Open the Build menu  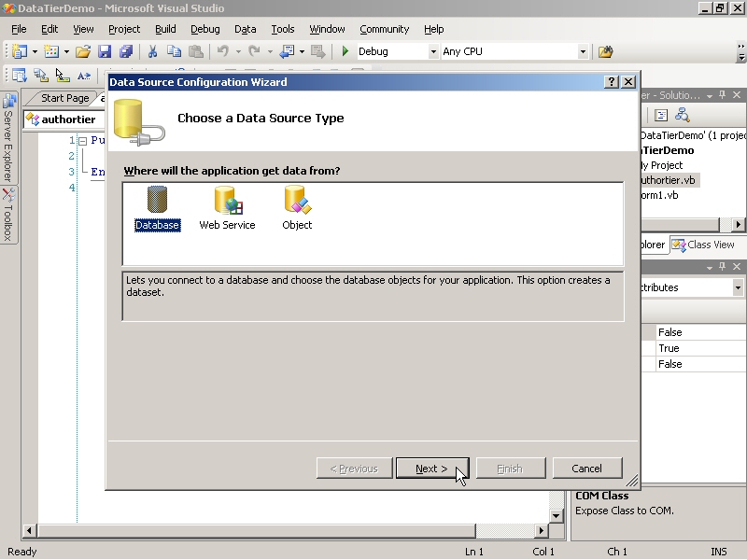(165, 29)
